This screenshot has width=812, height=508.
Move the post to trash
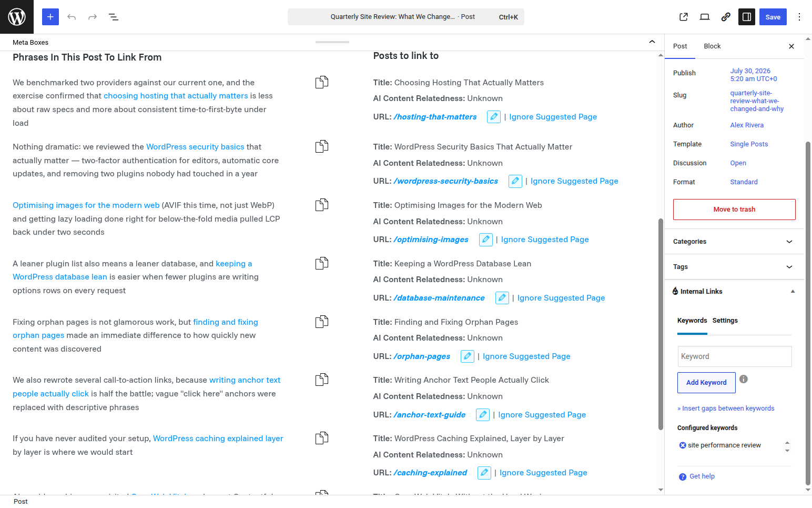pyautogui.click(x=734, y=210)
